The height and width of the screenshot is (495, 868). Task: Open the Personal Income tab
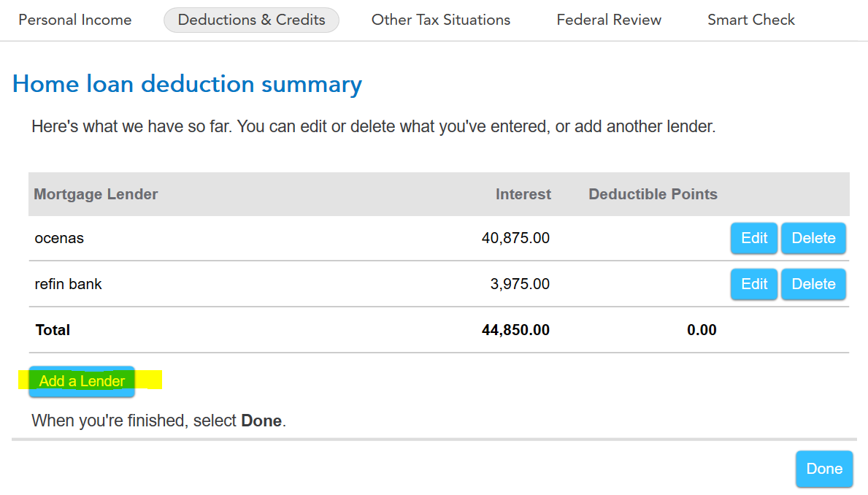75,20
